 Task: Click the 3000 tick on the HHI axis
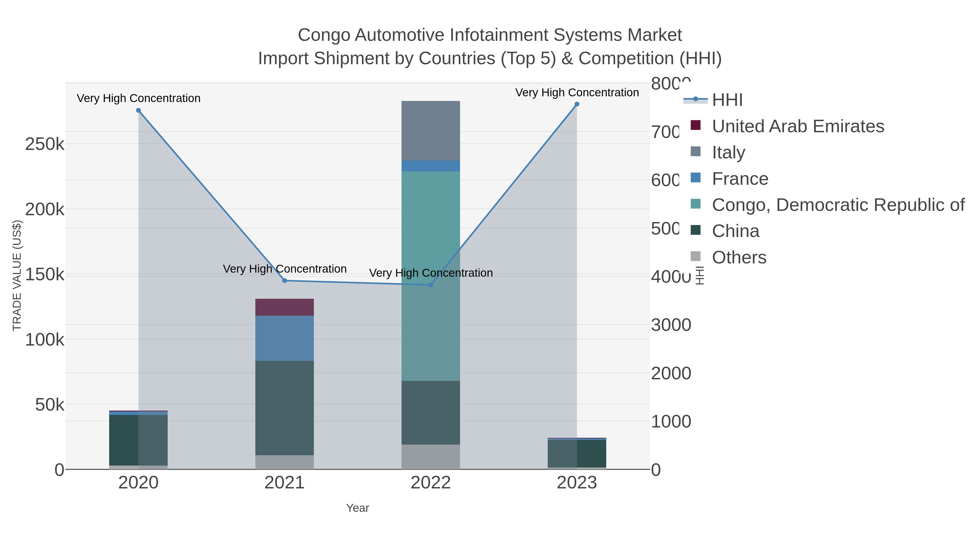coord(671,325)
